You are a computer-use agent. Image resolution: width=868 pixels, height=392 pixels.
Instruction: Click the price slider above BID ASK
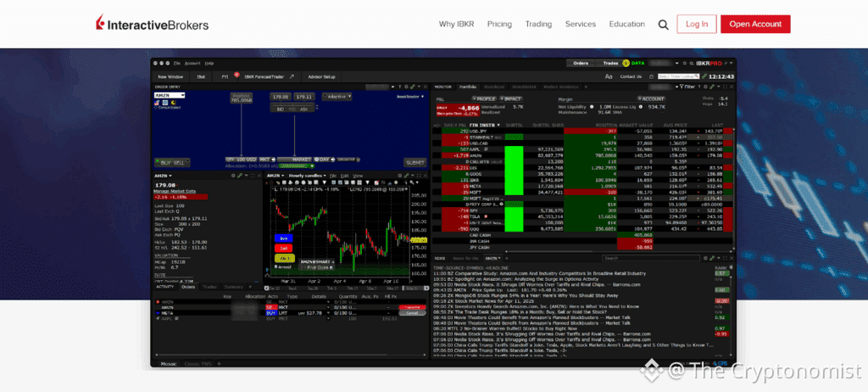tap(292, 104)
